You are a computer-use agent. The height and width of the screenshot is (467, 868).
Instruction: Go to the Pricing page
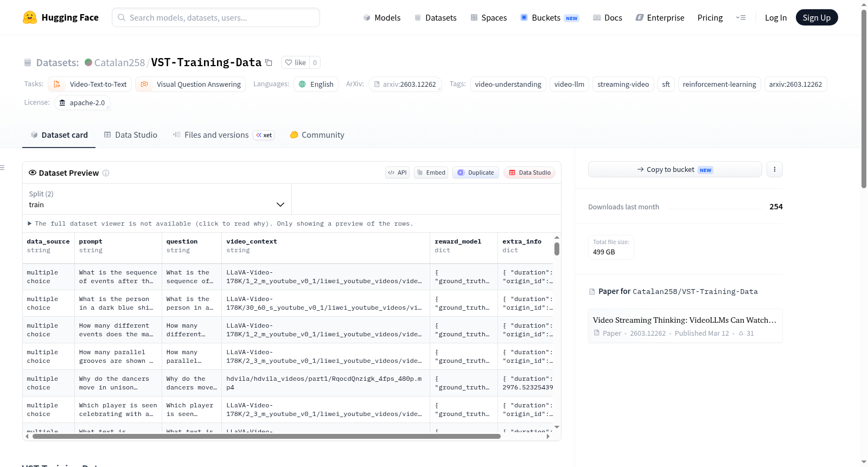coord(710,17)
